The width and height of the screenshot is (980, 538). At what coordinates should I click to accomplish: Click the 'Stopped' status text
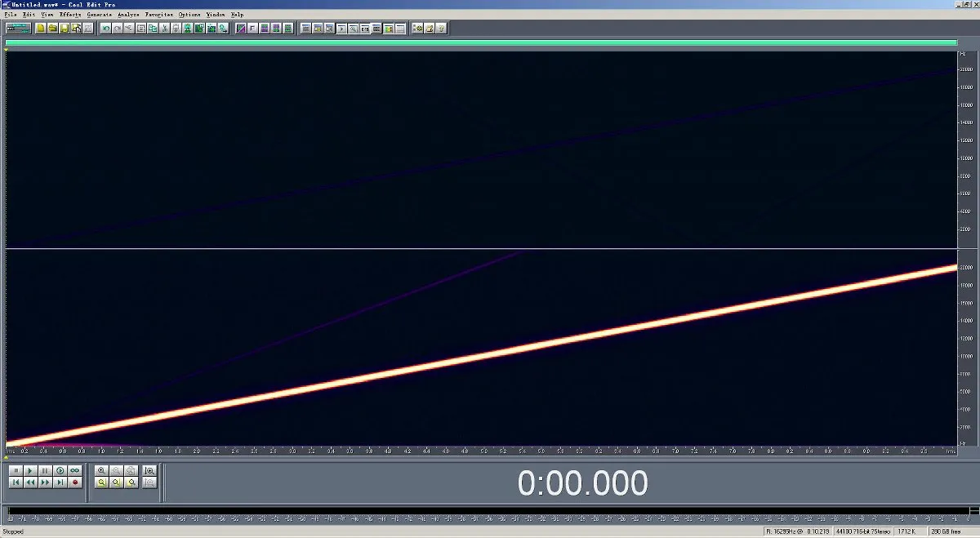[13, 531]
